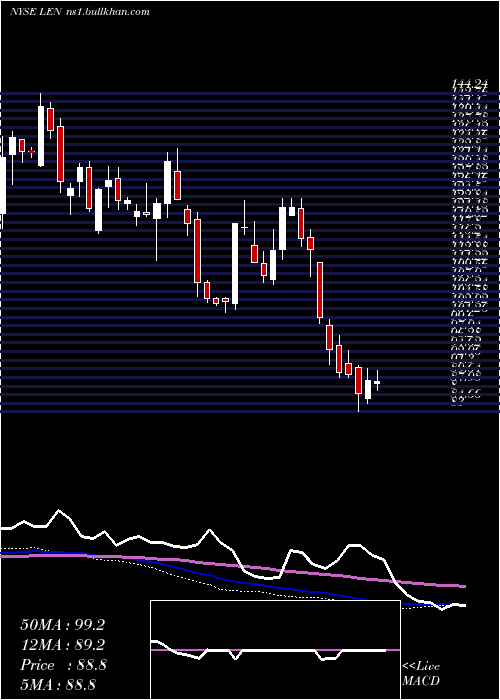The width and height of the screenshot is (500, 700).
Task: Click the 50MA : 99.2 label
Action: pyautogui.click(x=62, y=625)
